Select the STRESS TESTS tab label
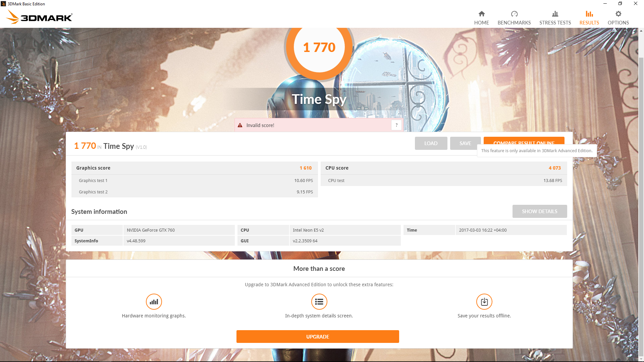 coord(555,23)
